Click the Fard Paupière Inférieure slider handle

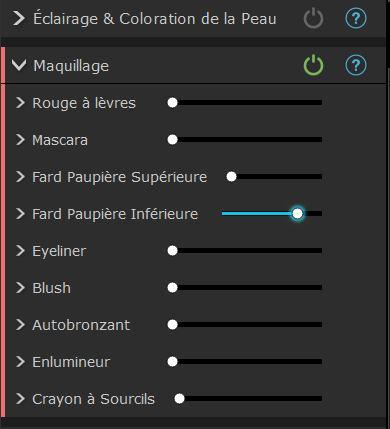tap(297, 213)
